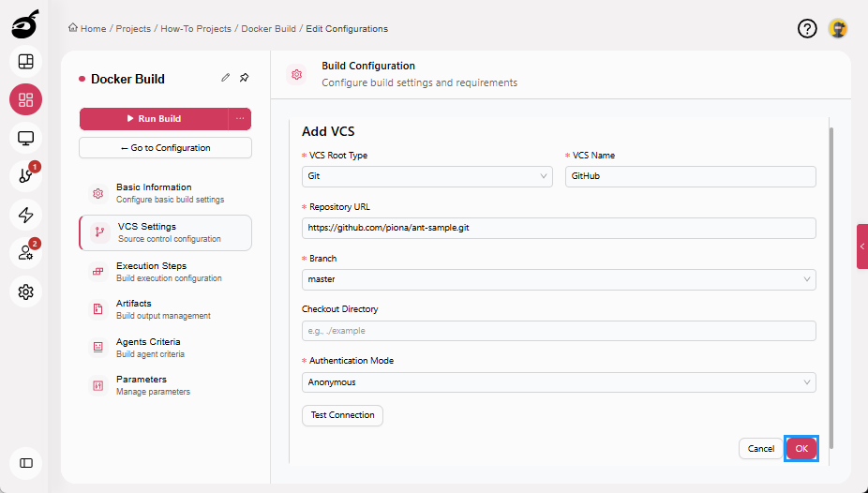This screenshot has width=868, height=493.
Task: Click the form's vertical scrollbar
Action: [x=831, y=288]
